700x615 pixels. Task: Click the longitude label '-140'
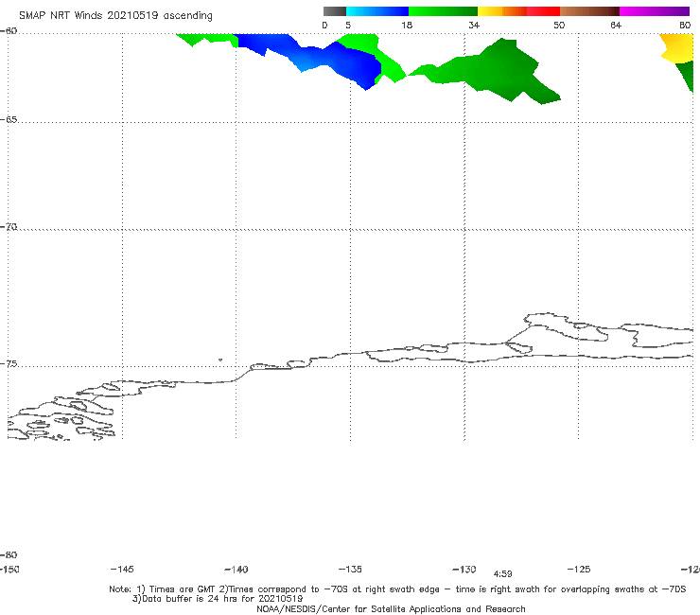pos(236,570)
